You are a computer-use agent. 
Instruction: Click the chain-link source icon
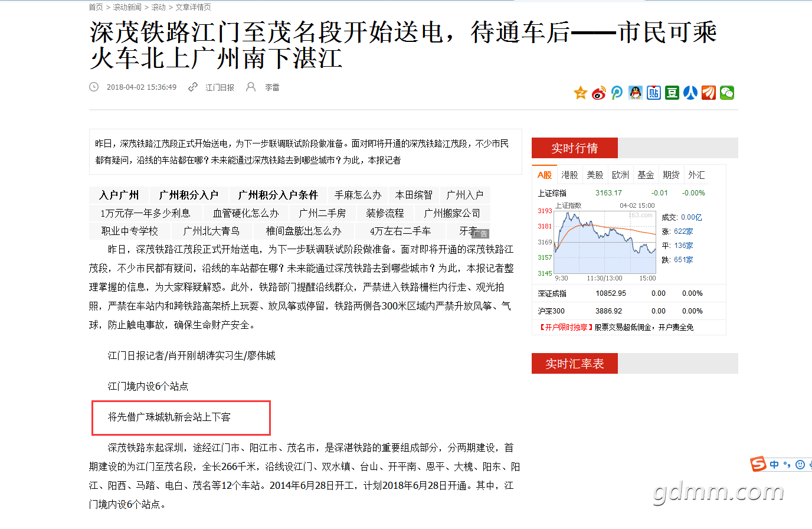click(x=193, y=87)
